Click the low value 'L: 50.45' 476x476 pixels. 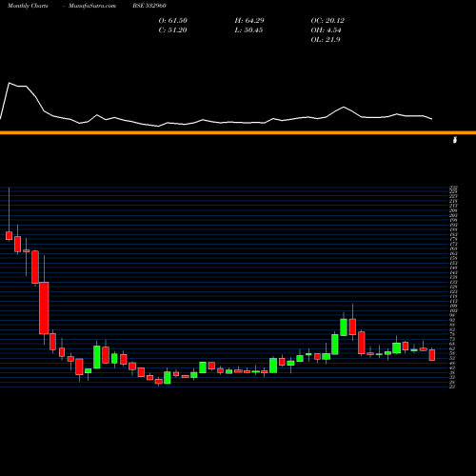(248, 30)
